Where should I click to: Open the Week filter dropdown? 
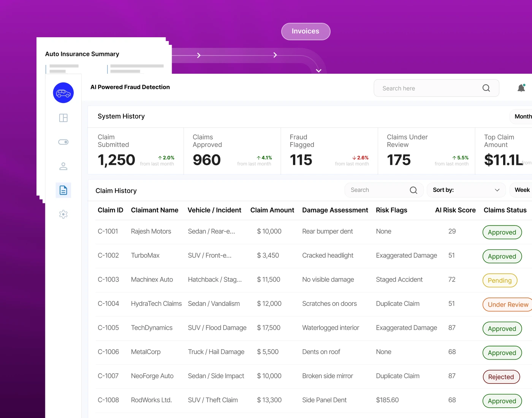click(521, 190)
